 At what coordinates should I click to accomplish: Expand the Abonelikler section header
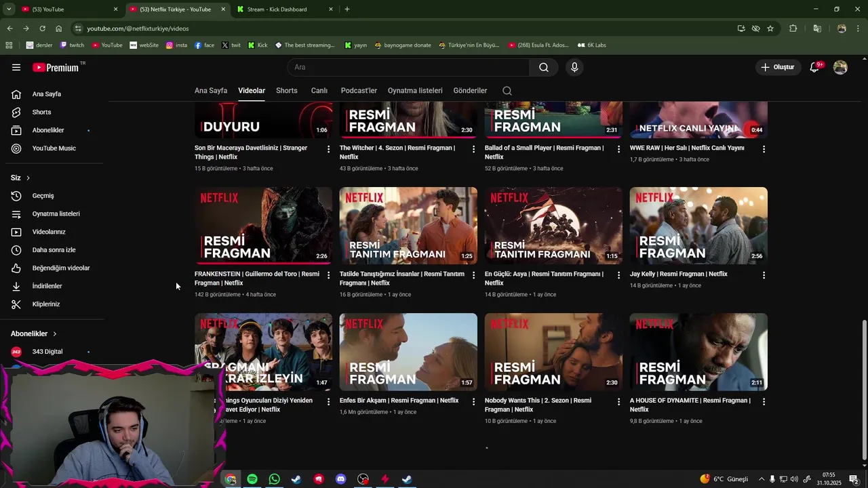[x=34, y=333]
